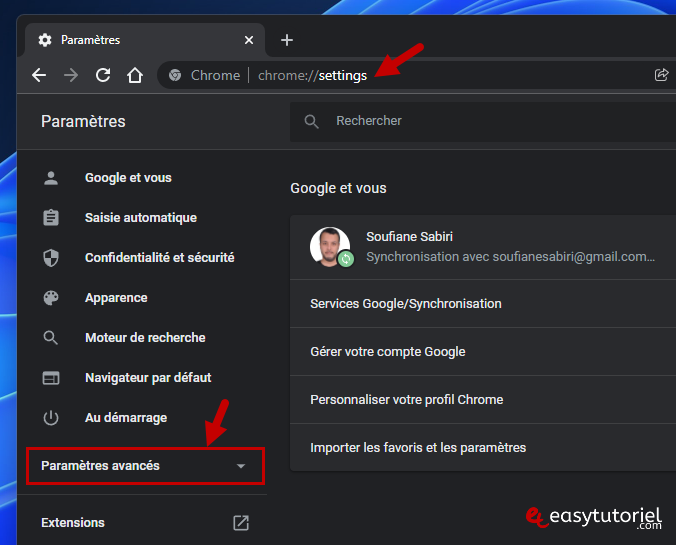Click Soufiane Sabiri profile avatar
The image size is (676, 545).
coord(330,247)
